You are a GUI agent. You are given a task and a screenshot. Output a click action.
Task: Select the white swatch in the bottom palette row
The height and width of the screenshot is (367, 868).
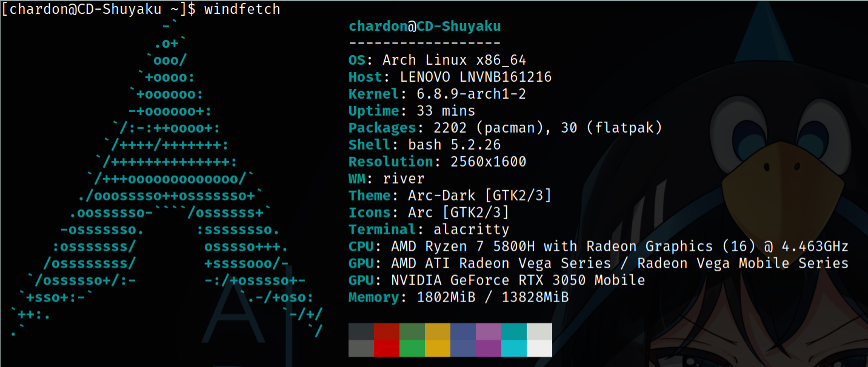[539, 348]
